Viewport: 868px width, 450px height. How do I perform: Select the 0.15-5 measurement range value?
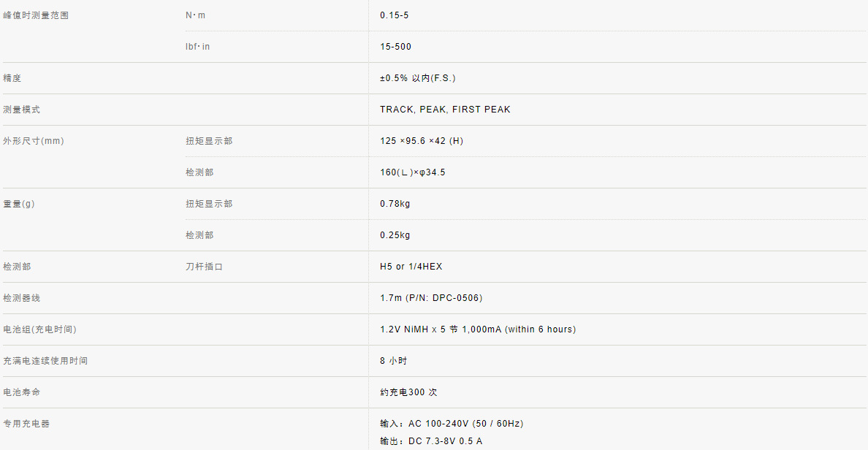pyautogui.click(x=394, y=15)
